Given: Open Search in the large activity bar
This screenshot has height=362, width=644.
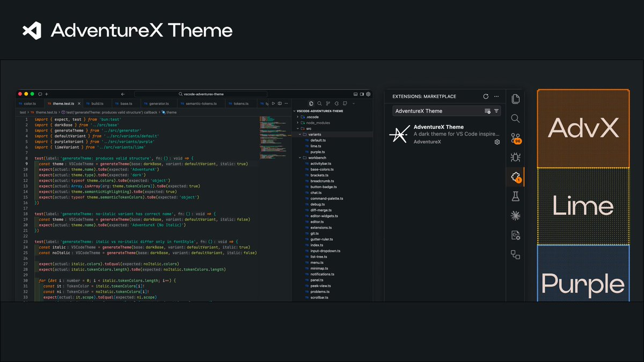Looking at the screenshot, I should coord(516,119).
